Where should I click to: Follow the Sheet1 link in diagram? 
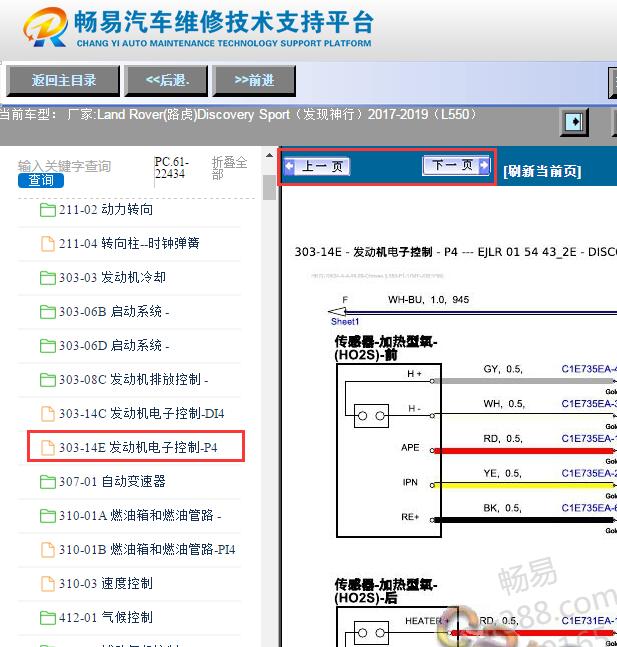coord(345,321)
